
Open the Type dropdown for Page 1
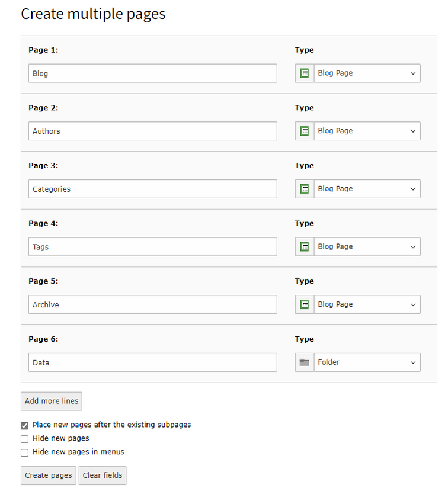pos(367,73)
